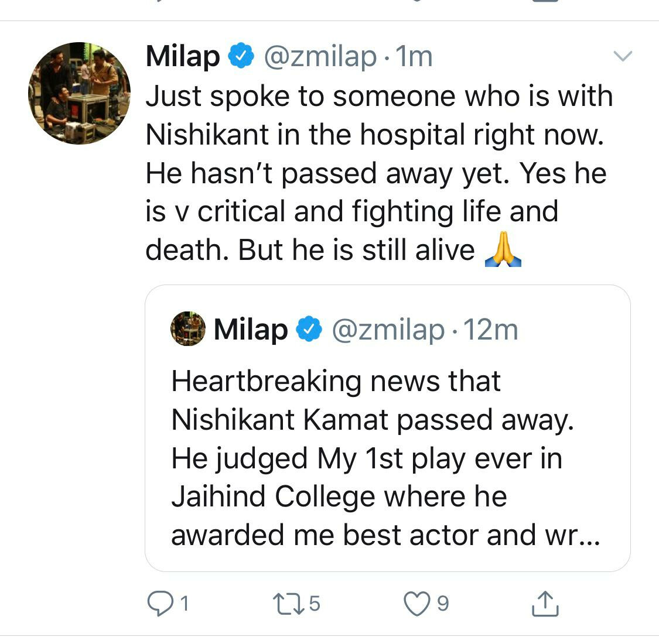The height and width of the screenshot is (644, 659).
Task: Click the blue verified badge beside the top Milap name
Action: [x=241, y=57]
